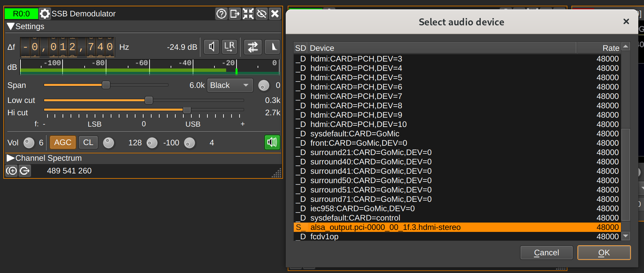This screenshot has height=273, width=644.
Task: Click the move to workspace icon
Action: (235, 14)
